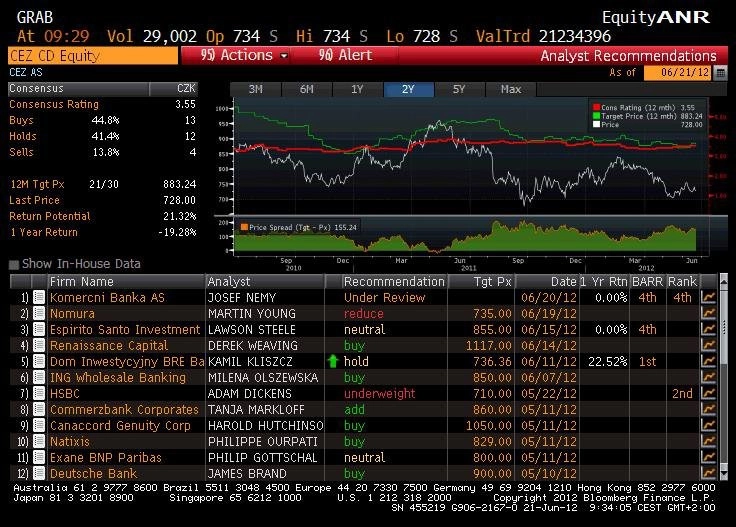Screen dimensions: 736x527
Task: Open document icon for Dom Inwestycyjny BRE
Action: (39, 361)
